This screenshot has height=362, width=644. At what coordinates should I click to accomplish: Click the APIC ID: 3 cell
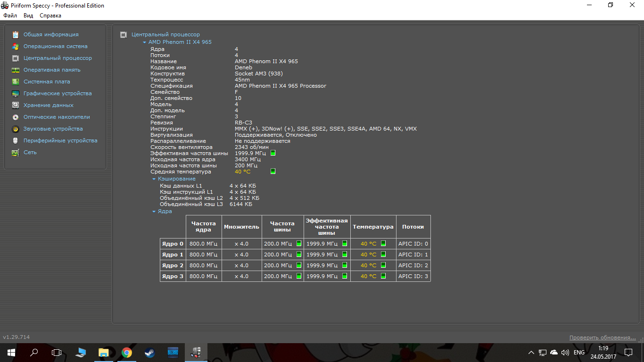[x=413, y=276]
